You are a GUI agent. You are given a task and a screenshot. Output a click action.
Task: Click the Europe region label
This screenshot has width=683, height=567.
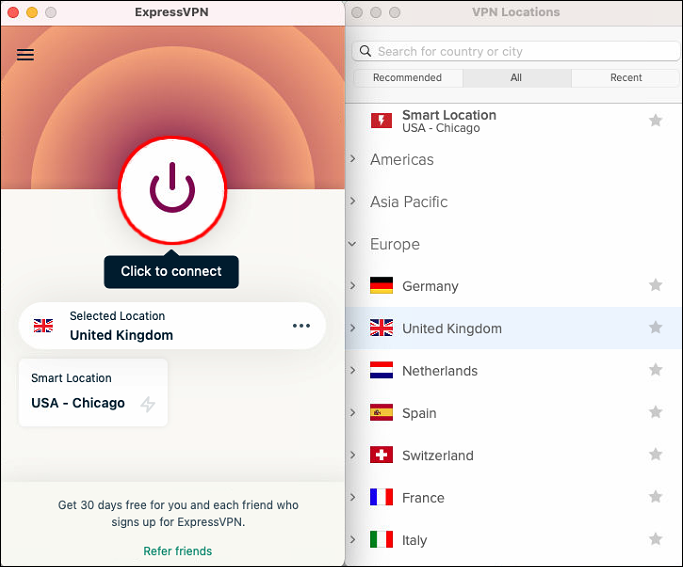pyautogui.click(x=395, y=244)
